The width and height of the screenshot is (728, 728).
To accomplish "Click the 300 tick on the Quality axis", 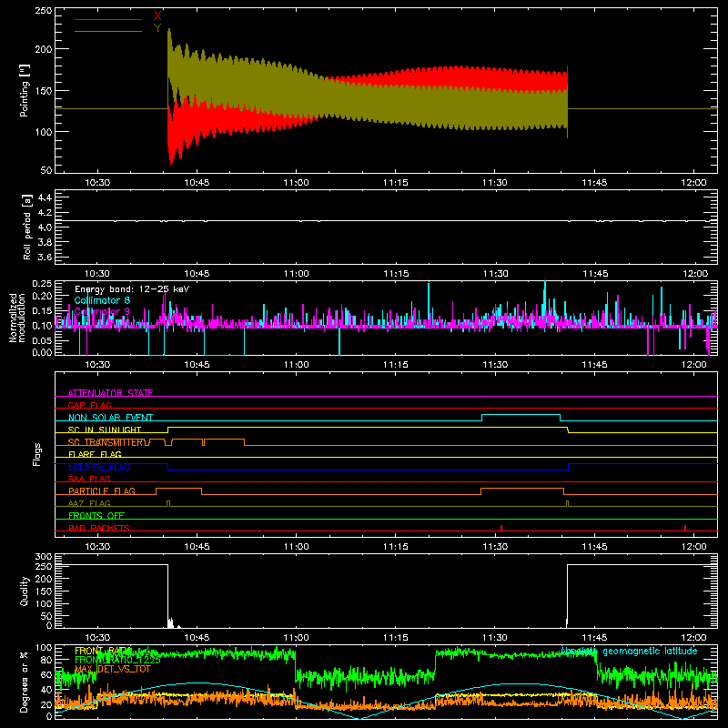I will click(44, 557).
